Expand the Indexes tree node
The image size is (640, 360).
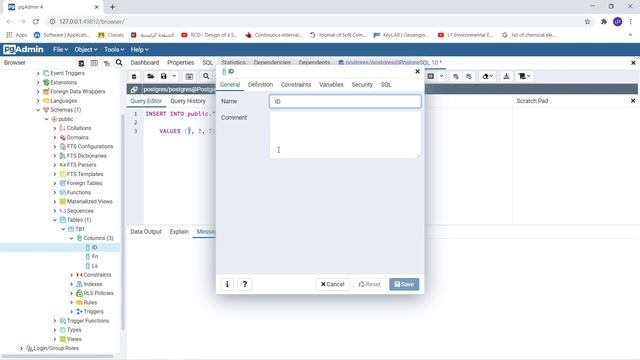[71, 284]
